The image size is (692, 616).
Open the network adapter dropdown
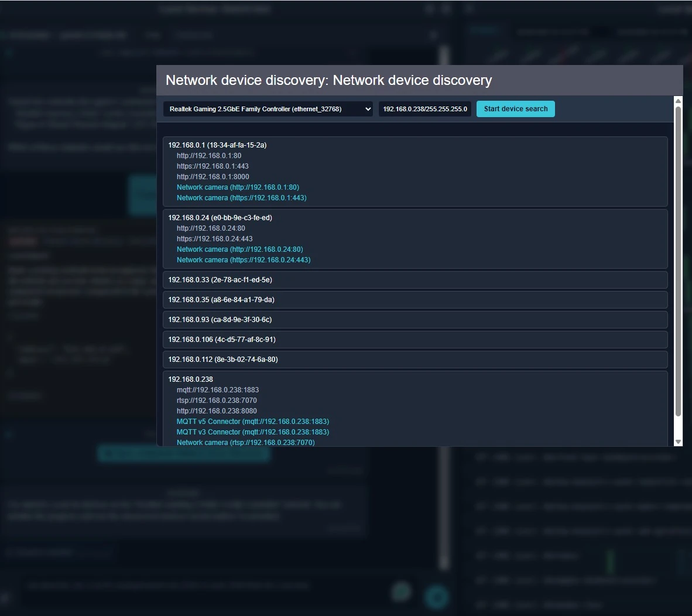[x=268, y=109]
